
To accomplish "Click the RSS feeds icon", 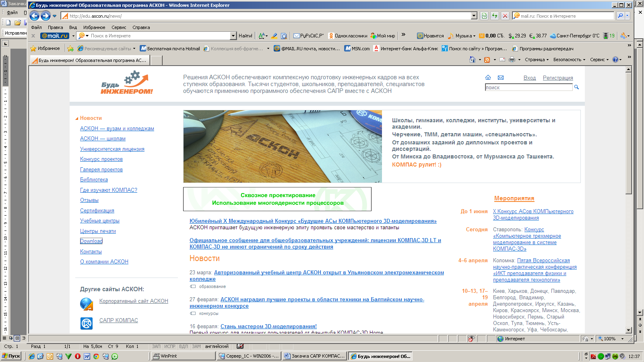I will 487,60.
